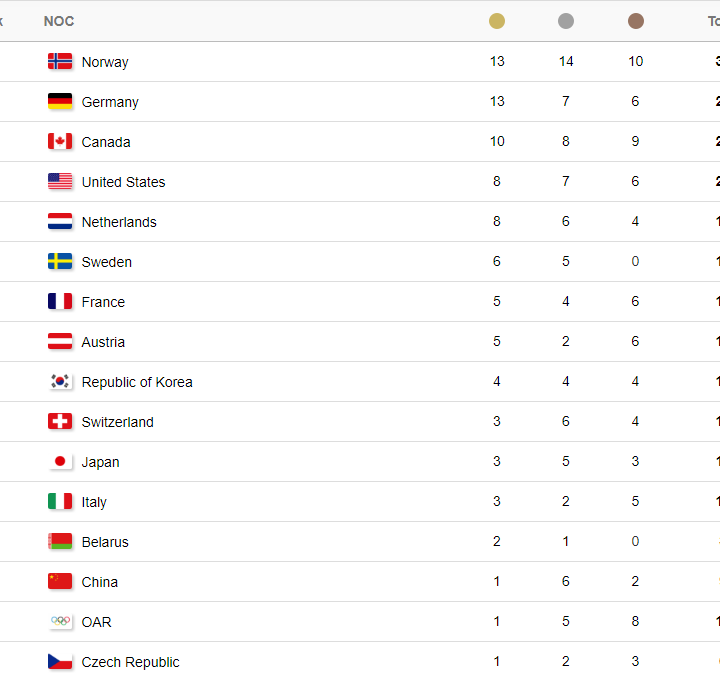Open the Netherlands country entry
The height and width of the screenshot is (680, 720).
coord(119,222)
